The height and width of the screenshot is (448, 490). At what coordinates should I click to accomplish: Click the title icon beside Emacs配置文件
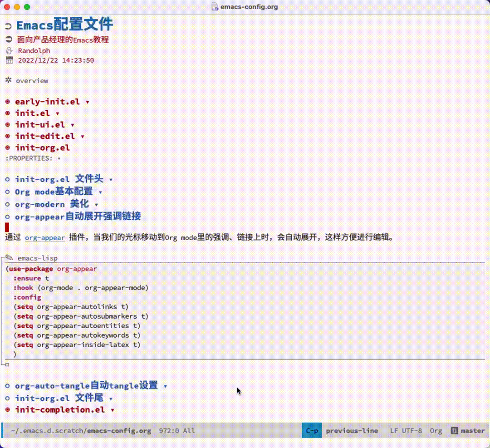point(8,26)
